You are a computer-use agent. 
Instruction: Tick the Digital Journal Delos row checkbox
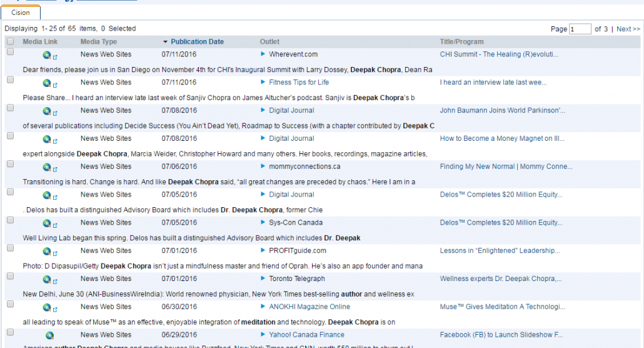pyautogui.click(x=10, y=192)
